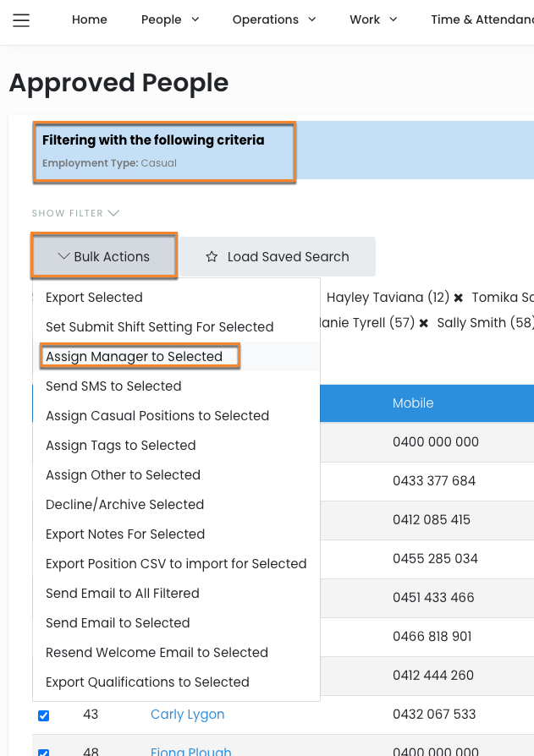Image resolution: width=534 pixels, height=756 pixels.
Task: Go to the Home page
Action: pos(90,19)
